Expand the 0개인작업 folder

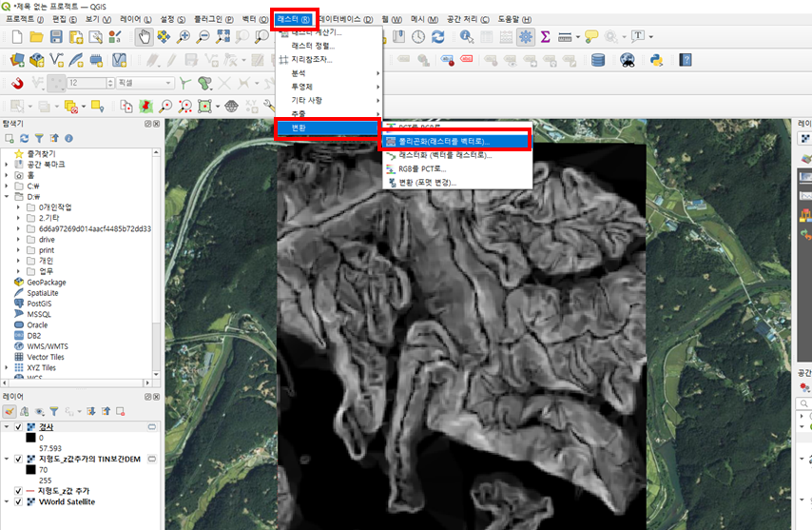coord(18,207)
